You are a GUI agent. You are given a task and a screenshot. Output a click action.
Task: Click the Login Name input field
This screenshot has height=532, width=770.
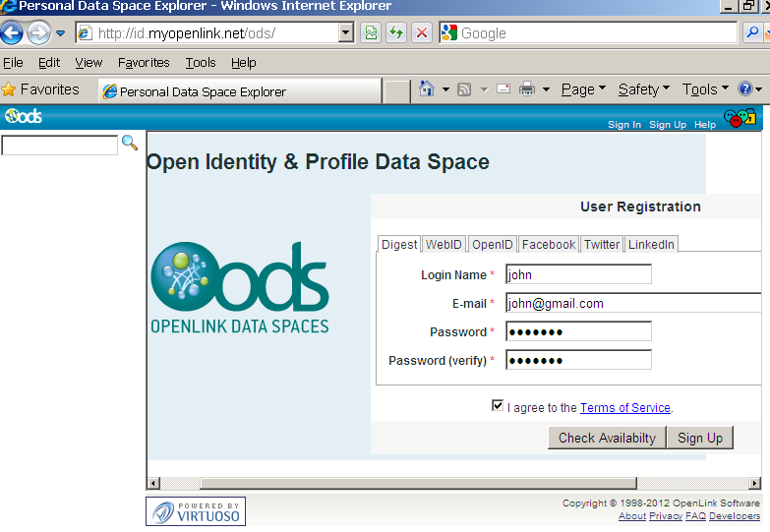(578, 275)
